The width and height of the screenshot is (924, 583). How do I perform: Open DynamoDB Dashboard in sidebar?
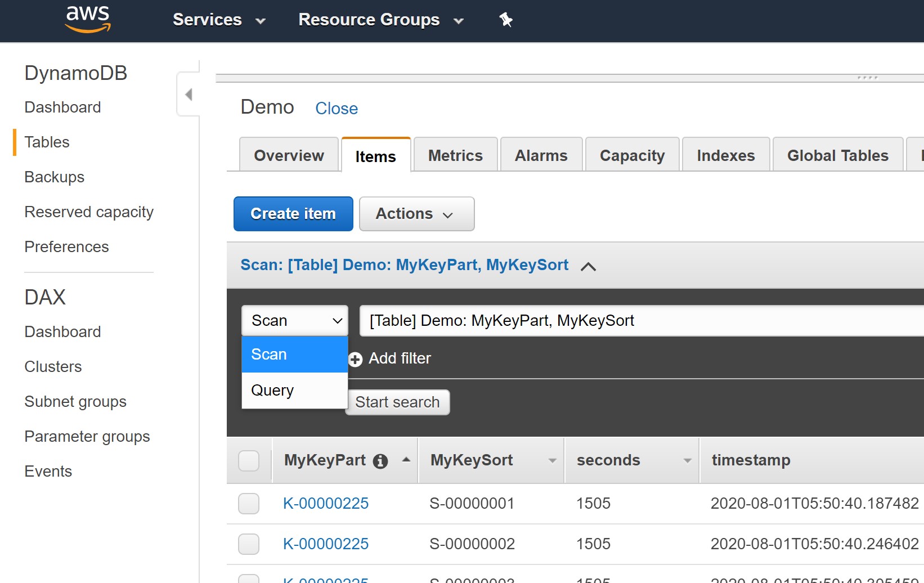point(62,107)
